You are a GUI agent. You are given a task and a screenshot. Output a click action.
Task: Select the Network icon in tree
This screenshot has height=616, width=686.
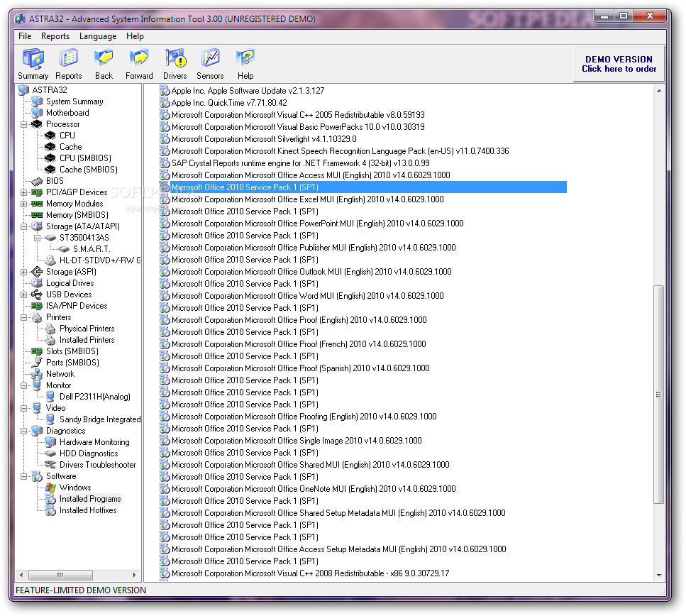[x=37, y=374]
